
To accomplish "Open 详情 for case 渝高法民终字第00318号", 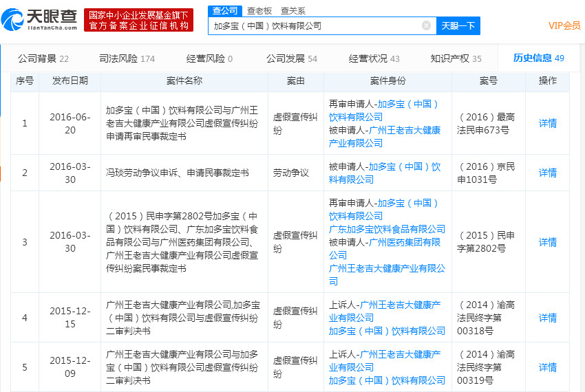I will [548, 318].
